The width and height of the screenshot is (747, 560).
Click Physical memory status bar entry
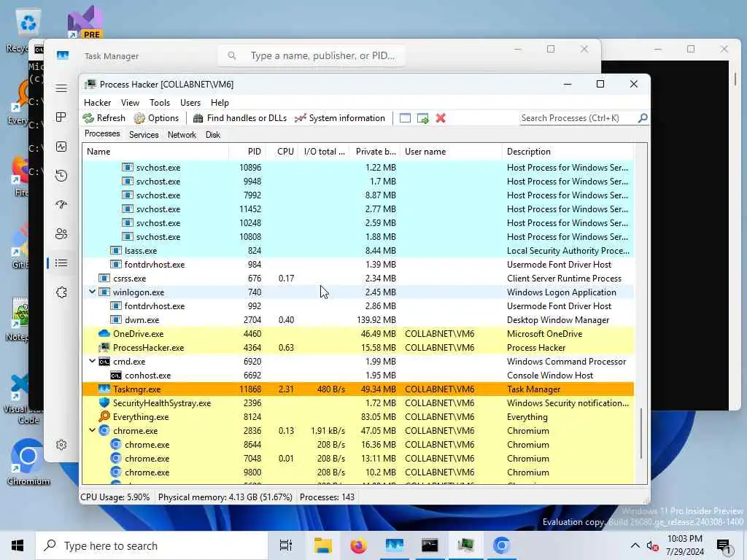[x=225, y=497]
